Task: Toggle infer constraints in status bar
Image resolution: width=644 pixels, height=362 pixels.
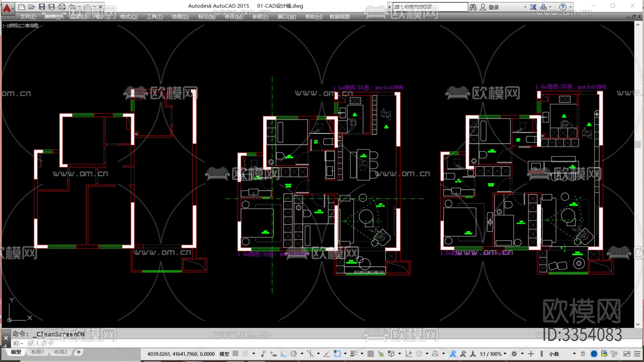Action: (x=263, y=354)
